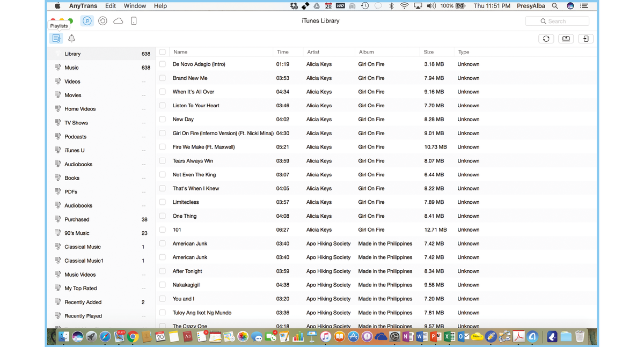Select the bell ringtones view icon
Screen dimensions: 644x347
click(71, 38)
